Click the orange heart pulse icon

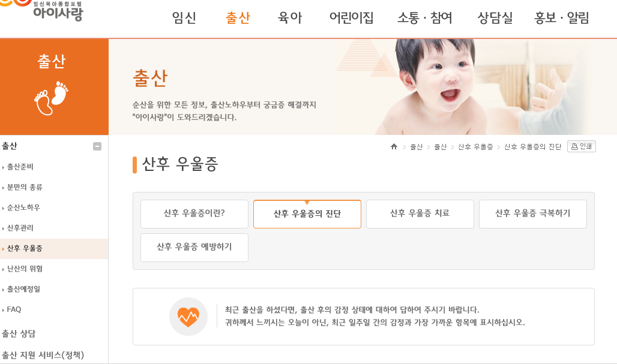188,317
